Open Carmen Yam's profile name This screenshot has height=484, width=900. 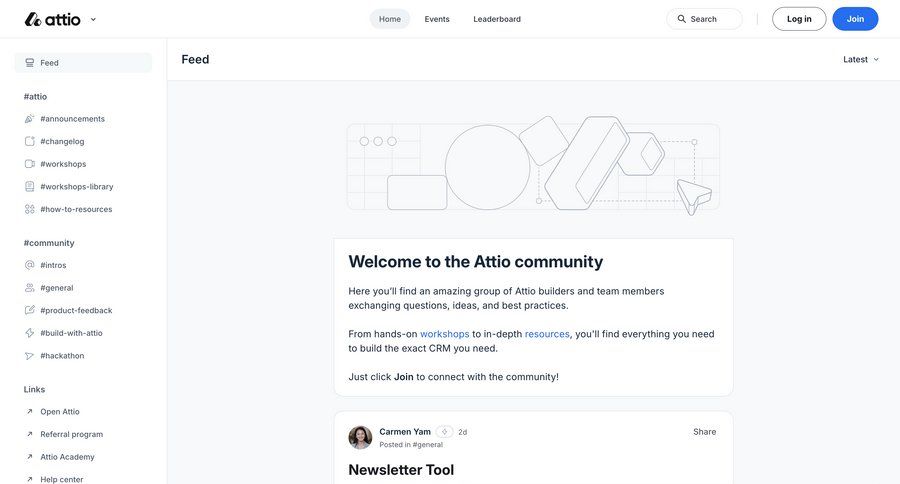click(405, 432)
